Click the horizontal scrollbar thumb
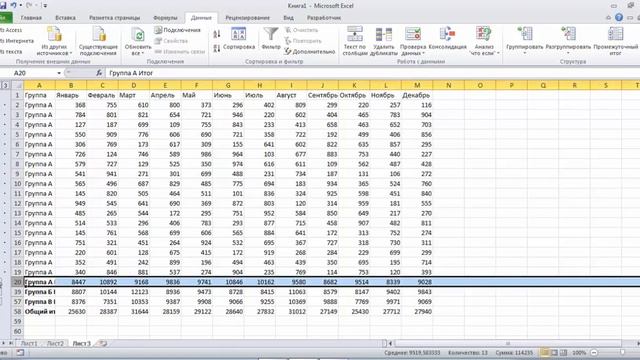This screenshot has height=360, width=640. click(508, 344)
